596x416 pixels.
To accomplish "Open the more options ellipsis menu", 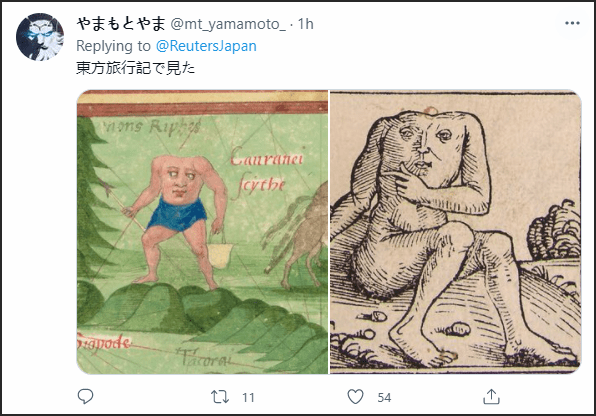I will point(572,24).
